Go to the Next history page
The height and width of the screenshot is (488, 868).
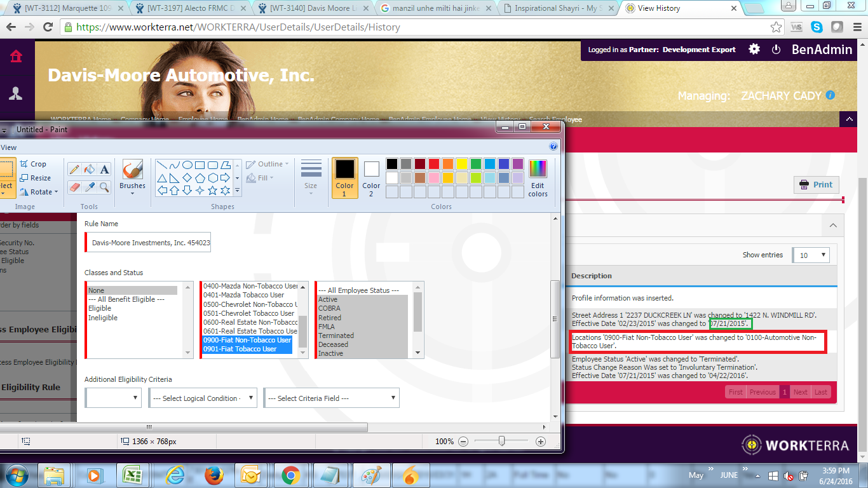(x=801, y=392)
